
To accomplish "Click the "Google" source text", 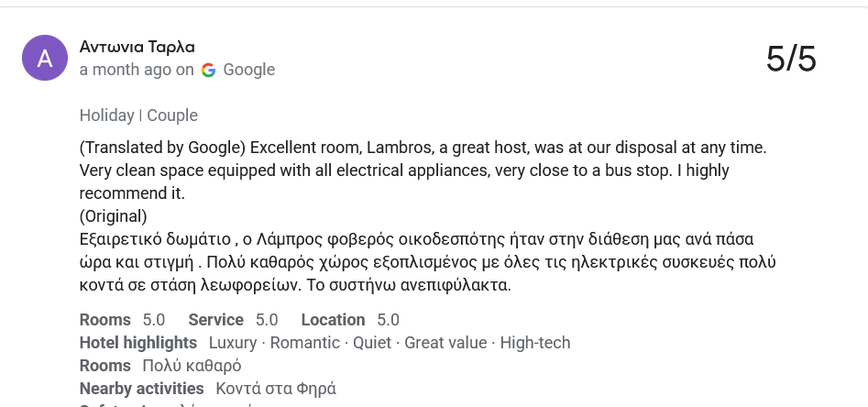I will (x=248, y=70).
